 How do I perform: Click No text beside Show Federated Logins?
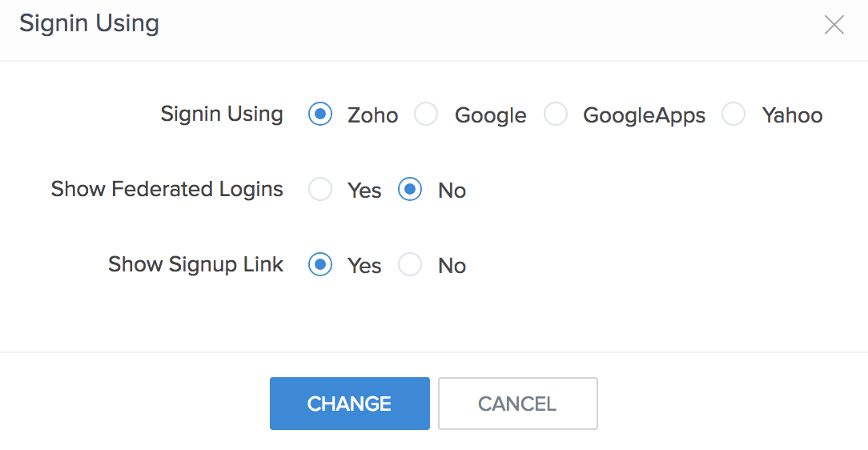coord(452,191)
